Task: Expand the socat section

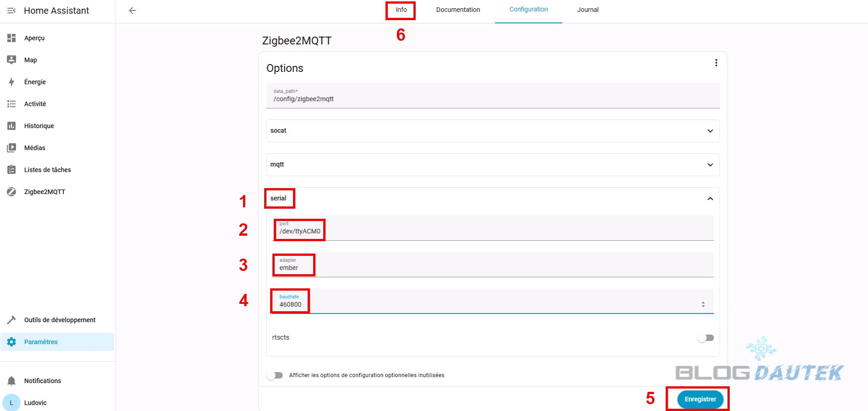Action: point(710,131)
